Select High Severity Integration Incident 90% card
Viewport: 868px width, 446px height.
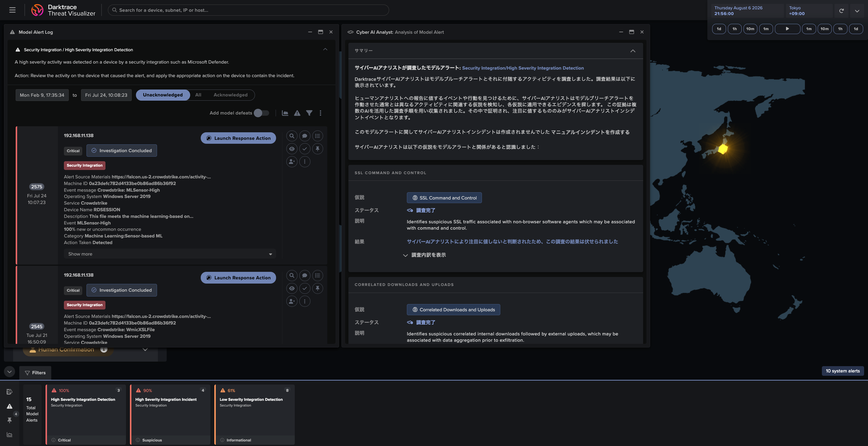point(170,415)
